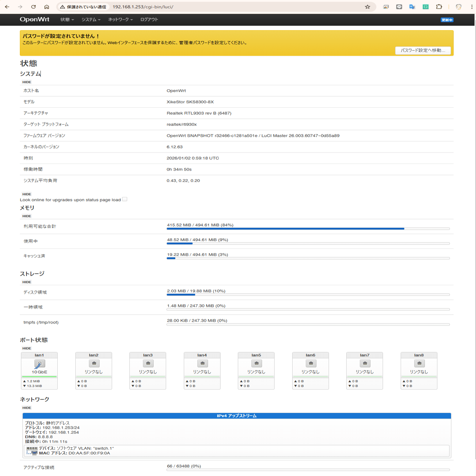Click the home icon in the browser toolbar
This screenshot has height=476, width=476.
47,6
